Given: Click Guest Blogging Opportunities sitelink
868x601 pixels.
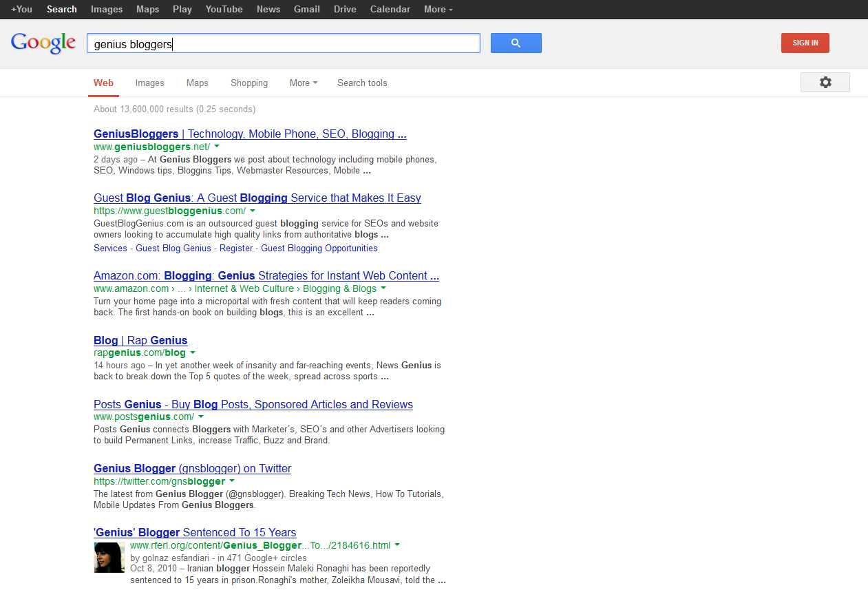Looking at the screenshot, I should click(319, 248).
